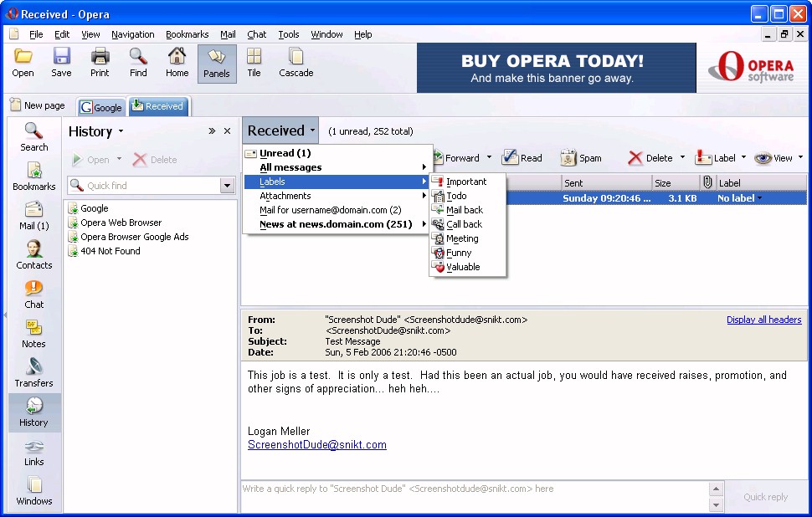Mark message with Spam button
The height and width of the screenshot is (517, 812).
(581, 158)
